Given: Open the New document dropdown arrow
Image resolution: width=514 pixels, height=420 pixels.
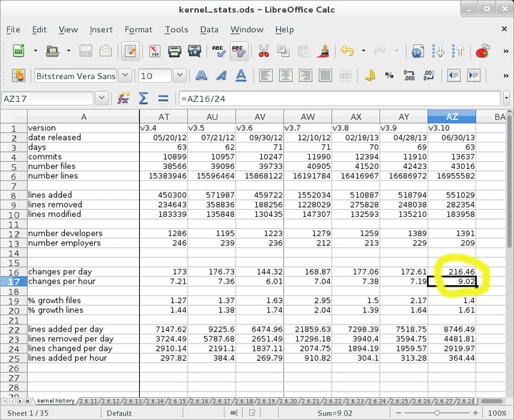Looking at the screenshot, I should pos(36,51).
